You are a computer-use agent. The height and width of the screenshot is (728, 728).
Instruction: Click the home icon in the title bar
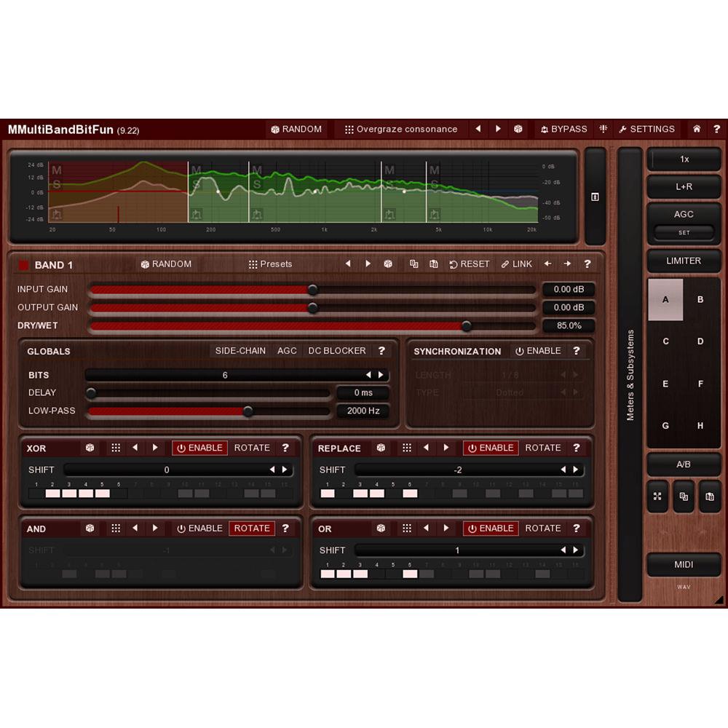[x=696, y=129]
